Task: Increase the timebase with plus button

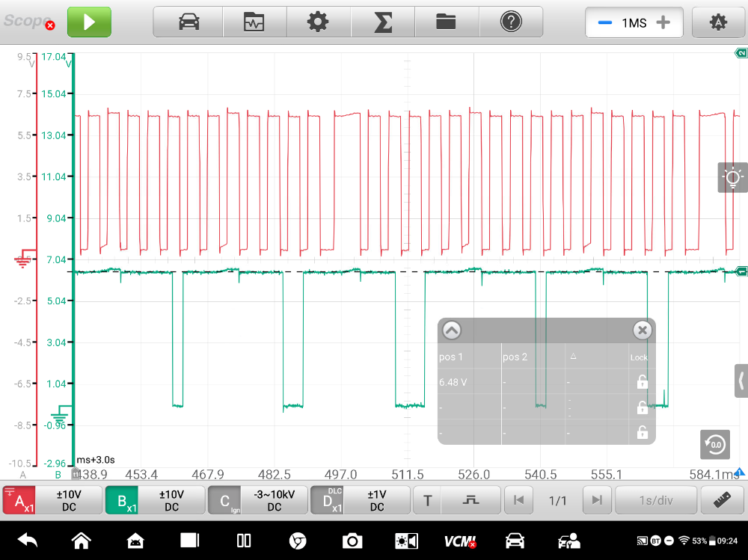Action: coord(663,22)
